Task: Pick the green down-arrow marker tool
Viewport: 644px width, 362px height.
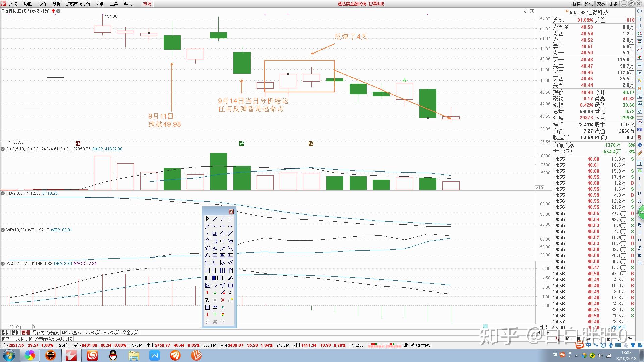Action: 215,293
